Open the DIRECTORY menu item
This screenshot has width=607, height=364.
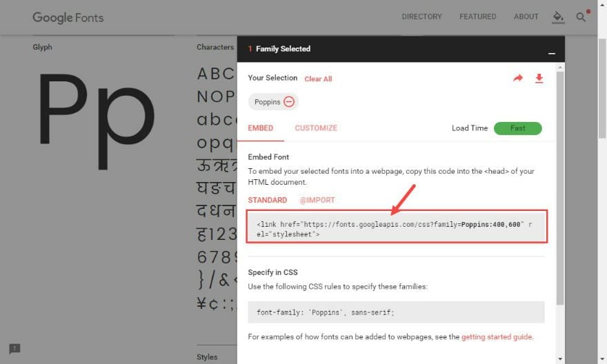coord(421,17)
